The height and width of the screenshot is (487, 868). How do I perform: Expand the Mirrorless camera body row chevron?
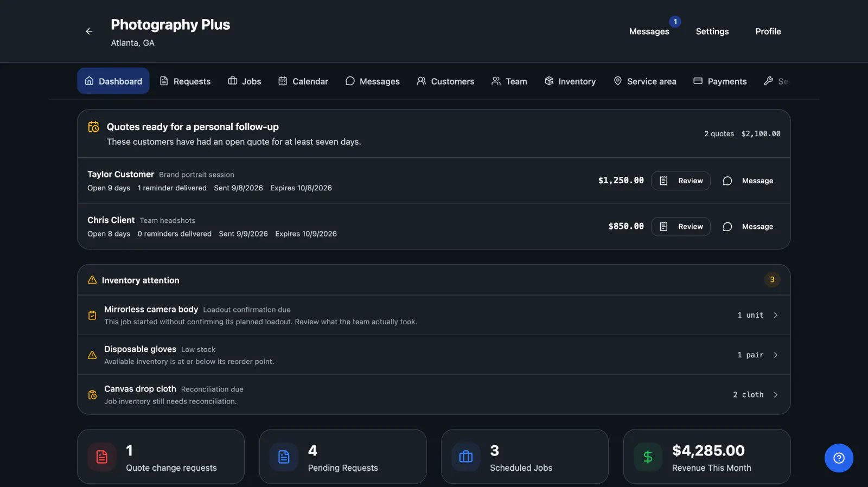click(776, 315)
